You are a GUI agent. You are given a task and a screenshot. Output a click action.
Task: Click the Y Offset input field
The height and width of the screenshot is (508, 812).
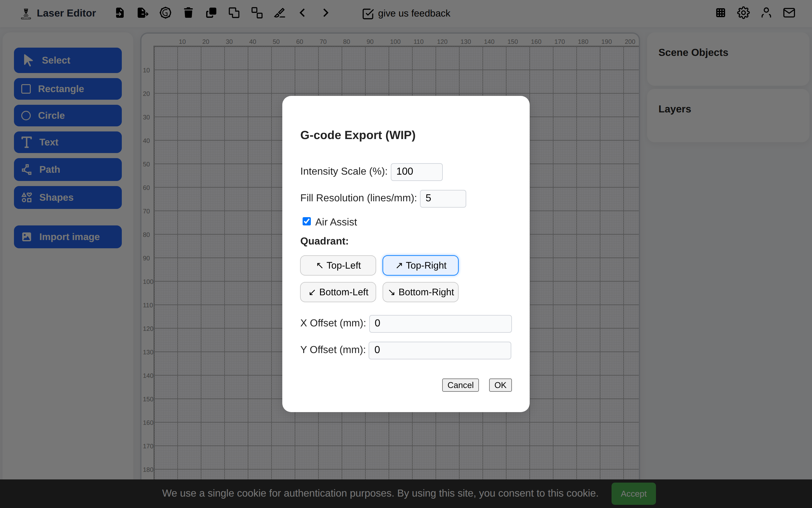pyautogui.click(x=440, y=350)
